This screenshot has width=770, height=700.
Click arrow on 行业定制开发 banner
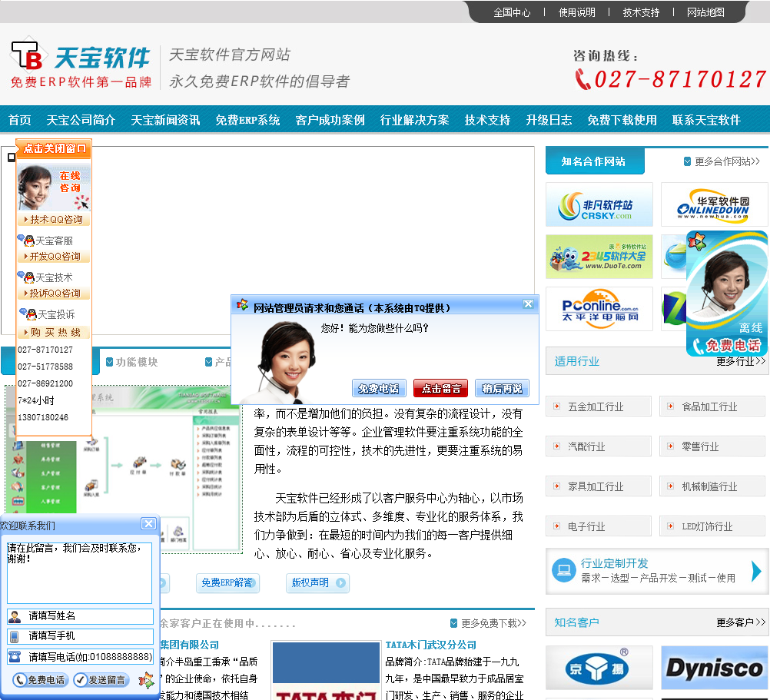point(757,572)
